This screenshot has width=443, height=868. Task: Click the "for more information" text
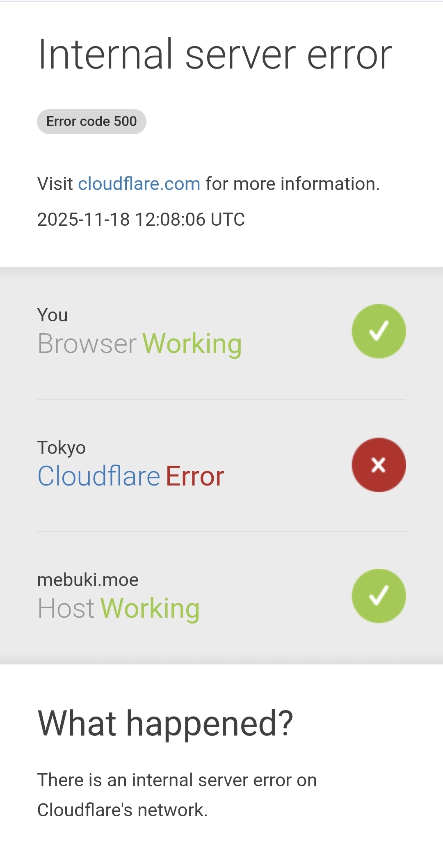pos(292,184)
